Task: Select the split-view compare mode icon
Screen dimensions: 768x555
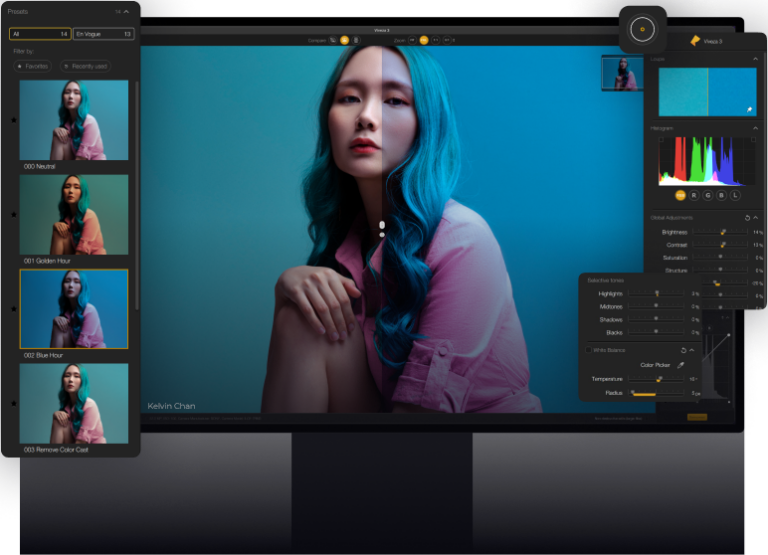Action: (x=344, y=40)
